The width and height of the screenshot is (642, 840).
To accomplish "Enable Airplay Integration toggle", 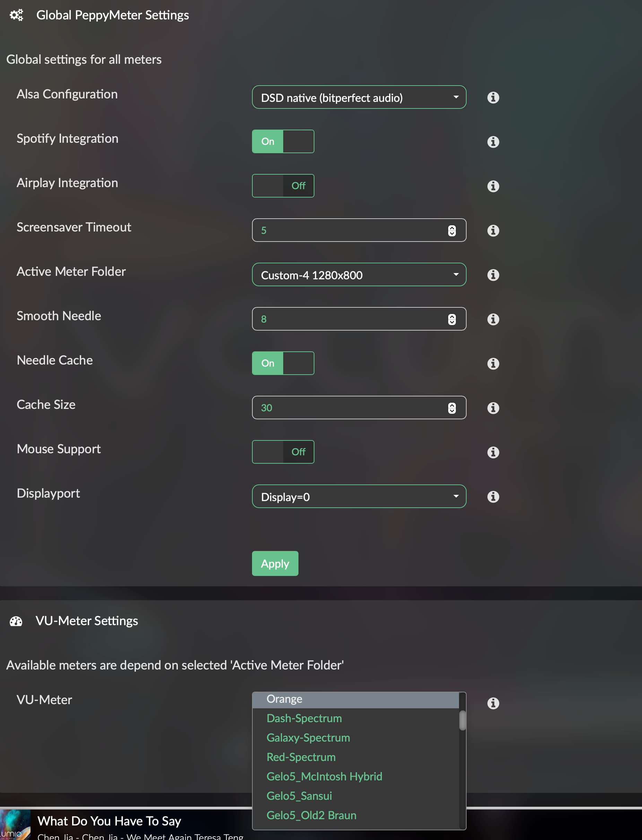I will (x=283, y=186).
